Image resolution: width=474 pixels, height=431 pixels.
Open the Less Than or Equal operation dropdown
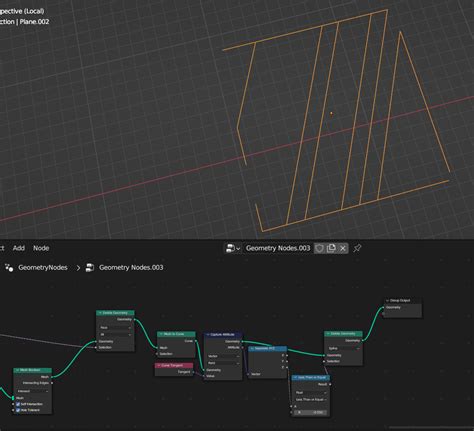[311, 399]
